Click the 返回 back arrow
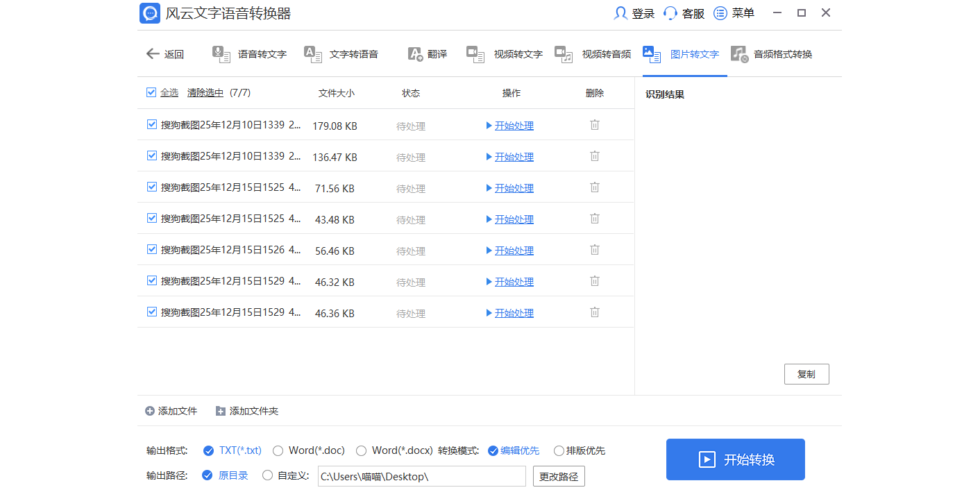This screenshot has width=980, height=490. (x=153, y=53)
